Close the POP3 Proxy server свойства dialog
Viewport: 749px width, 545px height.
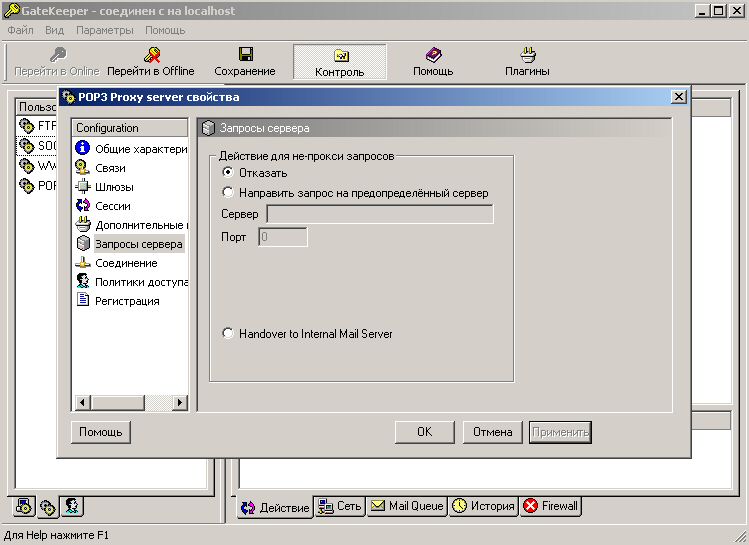coord(678,97)
